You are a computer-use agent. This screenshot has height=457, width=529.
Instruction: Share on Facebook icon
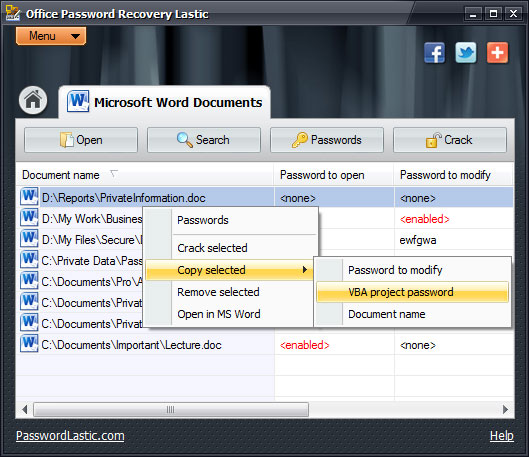pos(435,53)
